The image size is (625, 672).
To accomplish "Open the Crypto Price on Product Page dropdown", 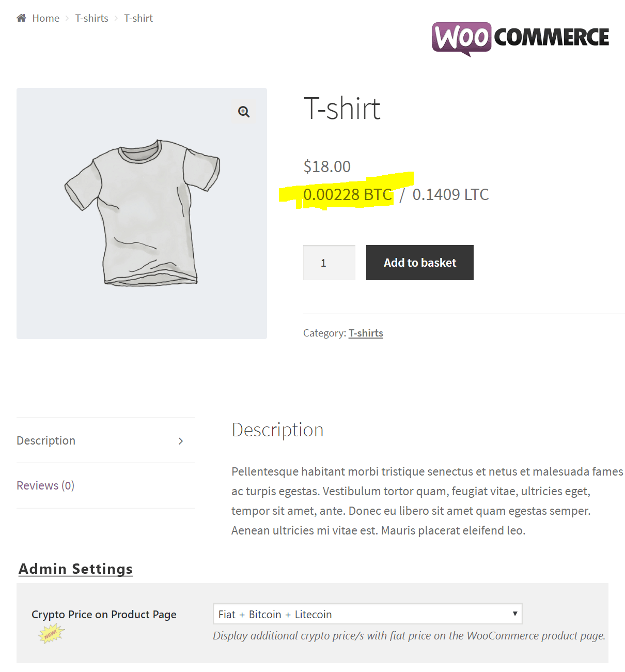I will tap(367, 614).
